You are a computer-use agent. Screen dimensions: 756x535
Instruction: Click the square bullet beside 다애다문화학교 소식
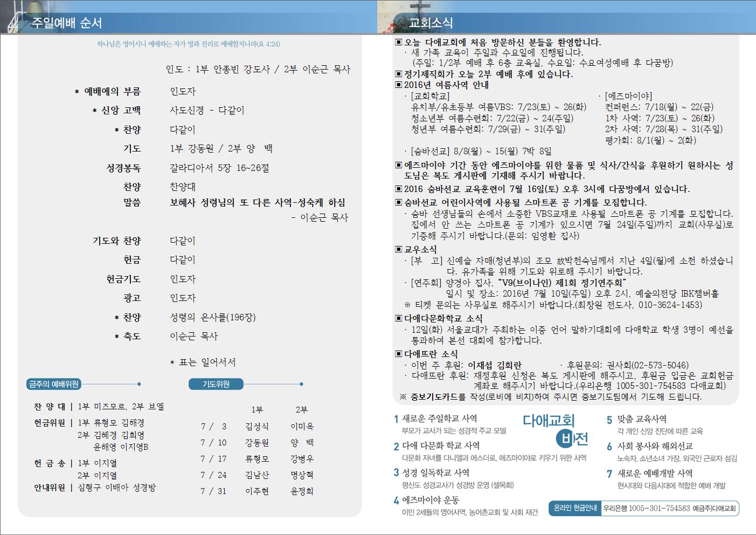pyautogui.click(x=399, y=319)
